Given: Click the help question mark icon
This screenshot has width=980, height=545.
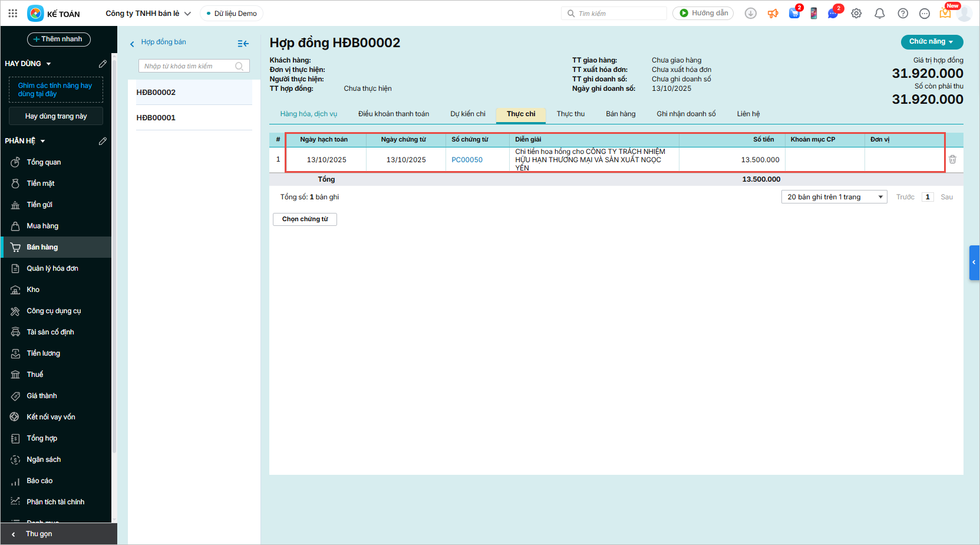Looking at the screenshot, I should [x=902, y=14].
